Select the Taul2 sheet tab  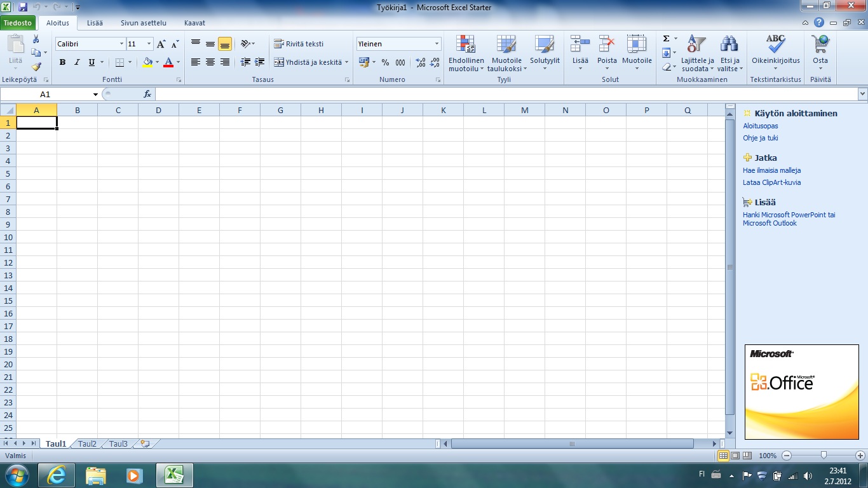87,444
